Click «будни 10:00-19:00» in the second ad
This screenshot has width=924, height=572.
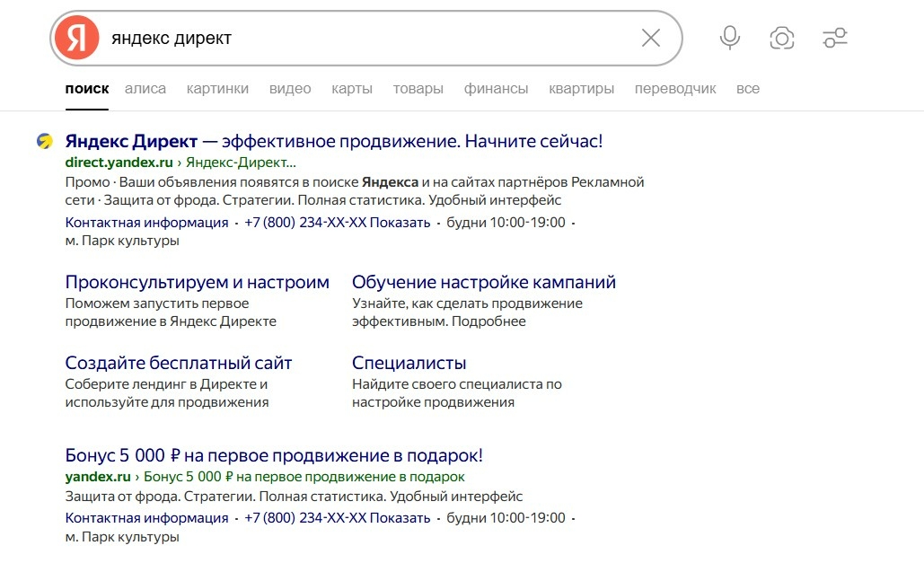pos(506,518)
